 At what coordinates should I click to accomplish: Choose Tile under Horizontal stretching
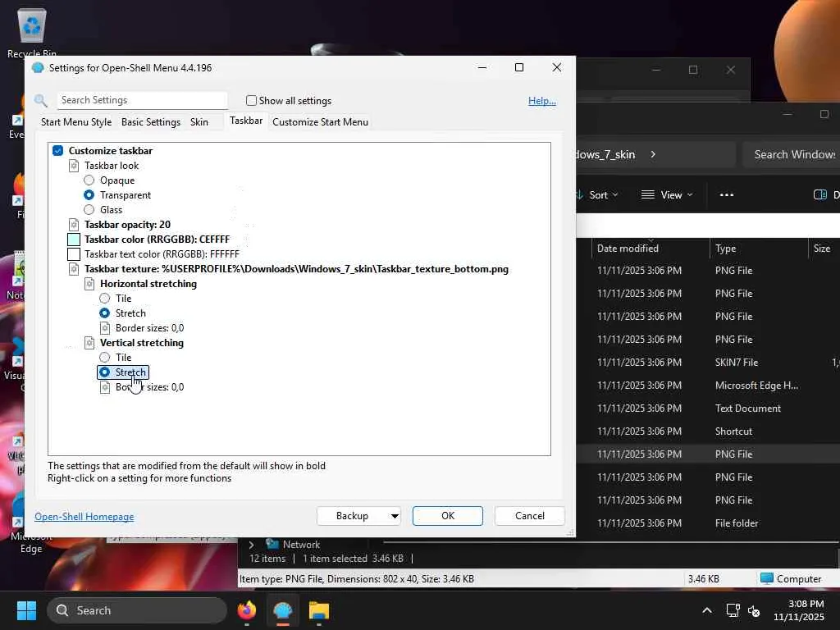104,299
